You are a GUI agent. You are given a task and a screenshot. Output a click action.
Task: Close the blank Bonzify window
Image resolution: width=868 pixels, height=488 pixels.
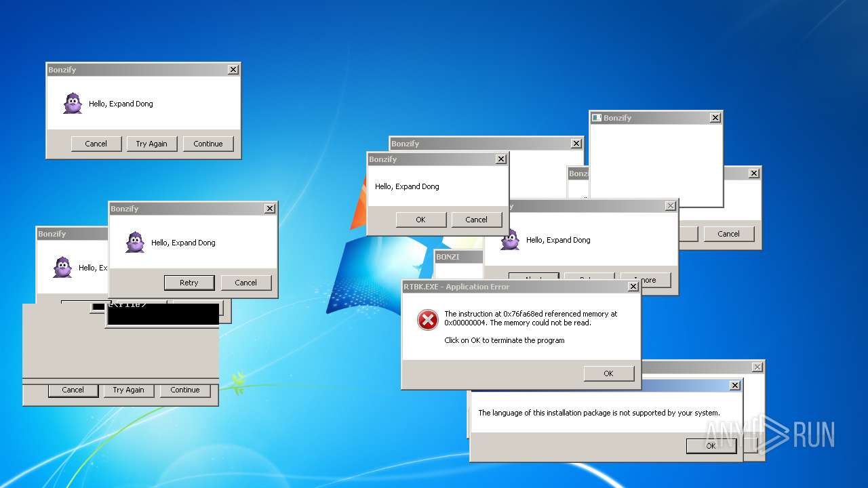tap(715, 118)
